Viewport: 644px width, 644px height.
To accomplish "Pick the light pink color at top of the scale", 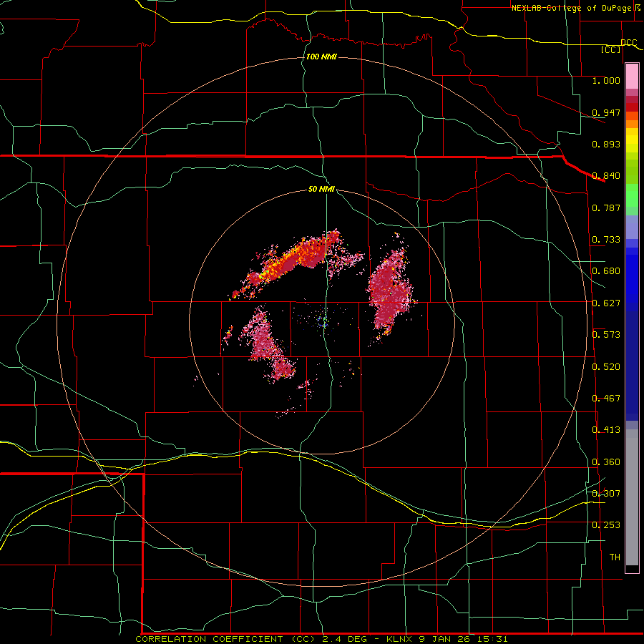I will click(632, 76).
